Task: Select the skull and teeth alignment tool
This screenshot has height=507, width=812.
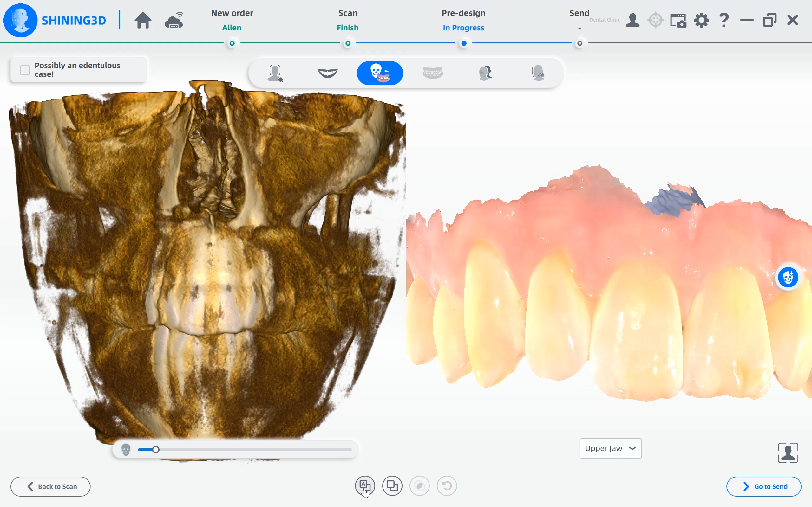Action: [380, 73]
